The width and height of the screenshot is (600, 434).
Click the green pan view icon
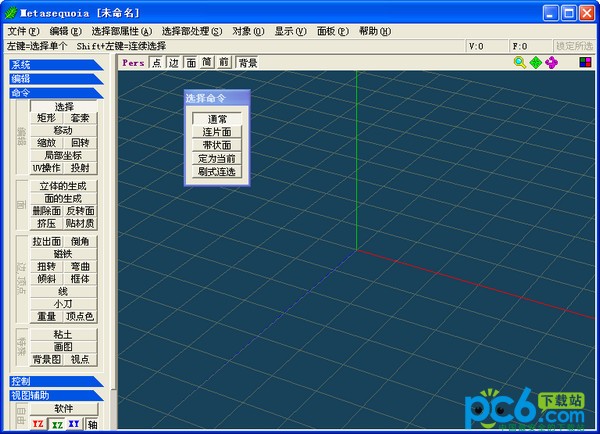point(536,62)
